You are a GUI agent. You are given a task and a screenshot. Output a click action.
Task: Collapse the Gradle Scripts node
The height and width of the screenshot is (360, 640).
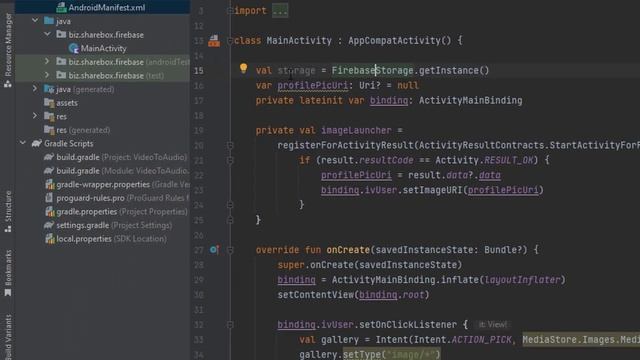tap(23, 143)
